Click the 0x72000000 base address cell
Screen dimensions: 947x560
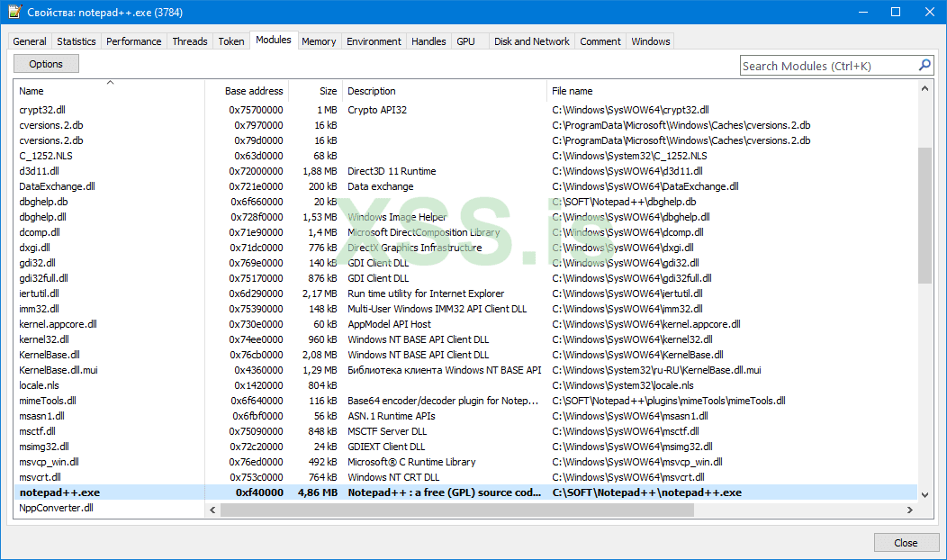(x=256, y=171)
